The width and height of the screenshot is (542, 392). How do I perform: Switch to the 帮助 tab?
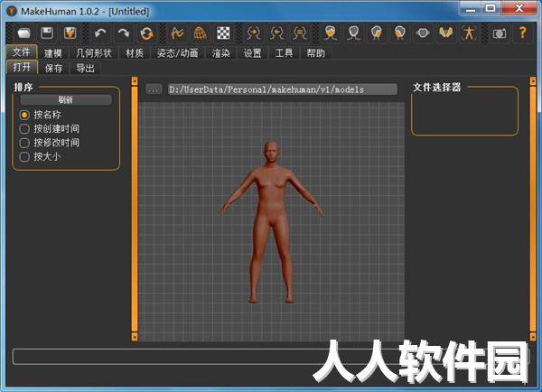[x=315, y=53]
